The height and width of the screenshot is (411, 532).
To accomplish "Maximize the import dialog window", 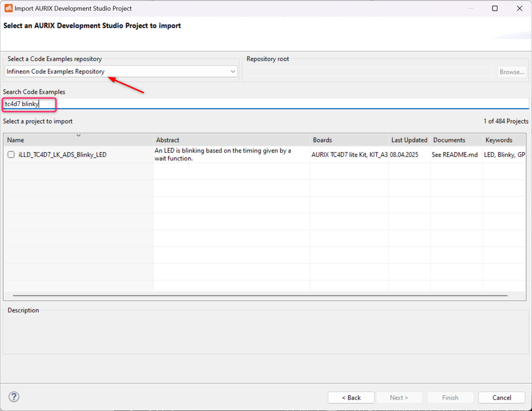I will pos(495,9).
